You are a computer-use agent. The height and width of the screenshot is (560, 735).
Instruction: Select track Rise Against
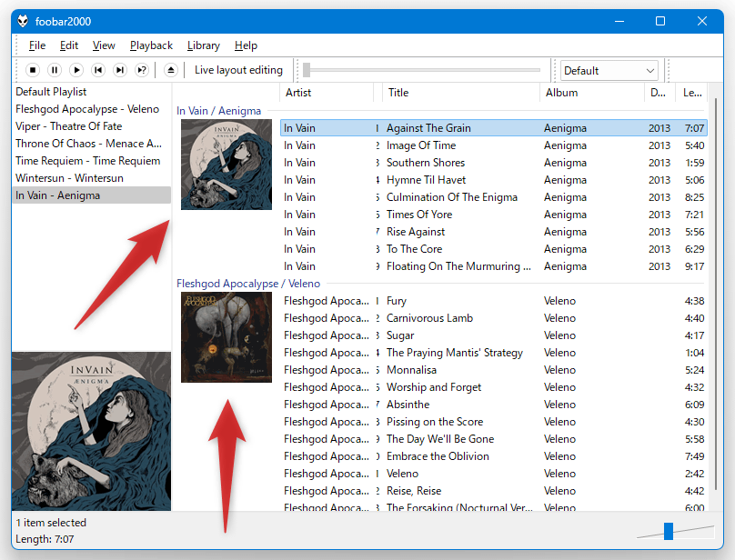[494, 232]
